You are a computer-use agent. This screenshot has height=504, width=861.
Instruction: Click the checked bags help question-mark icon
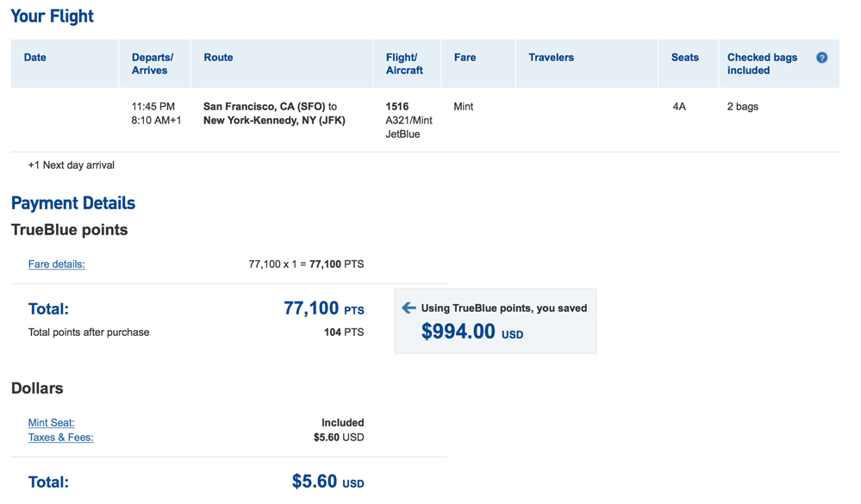click(x=821, y=58)
